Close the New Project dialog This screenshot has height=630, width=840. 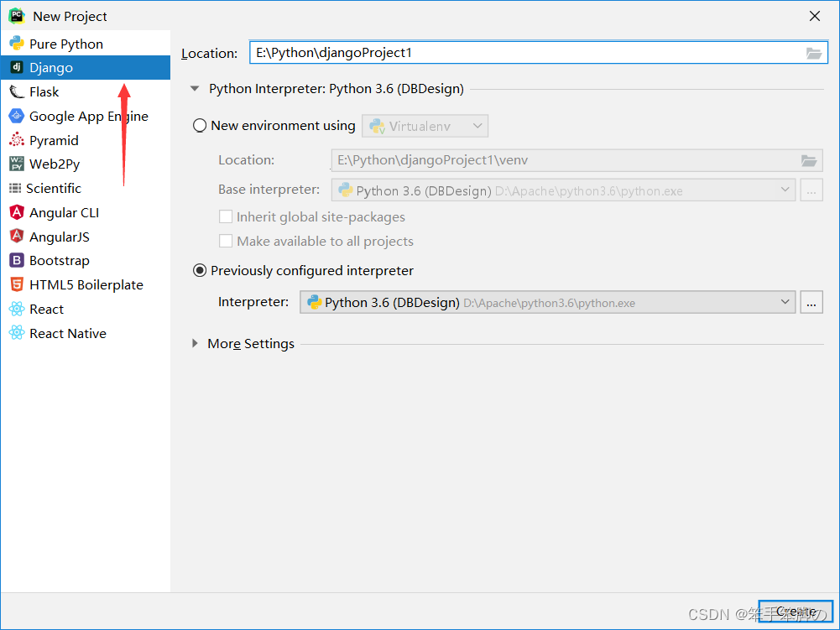coord(814,16)
